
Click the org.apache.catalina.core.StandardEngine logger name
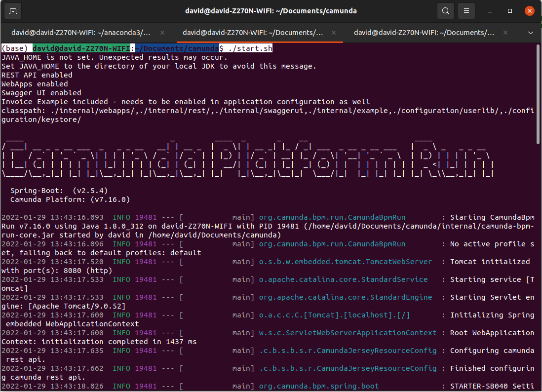[346, 297]
